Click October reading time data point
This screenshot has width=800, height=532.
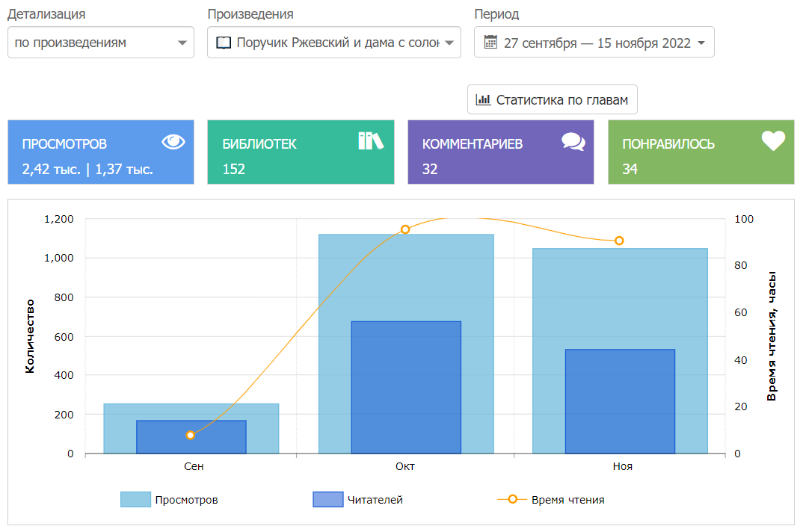[405, 229]
